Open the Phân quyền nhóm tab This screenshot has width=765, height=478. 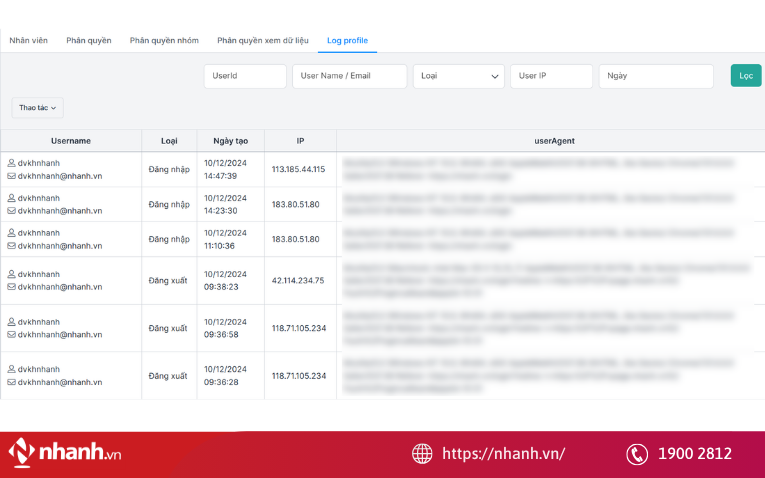pos(164,40)
